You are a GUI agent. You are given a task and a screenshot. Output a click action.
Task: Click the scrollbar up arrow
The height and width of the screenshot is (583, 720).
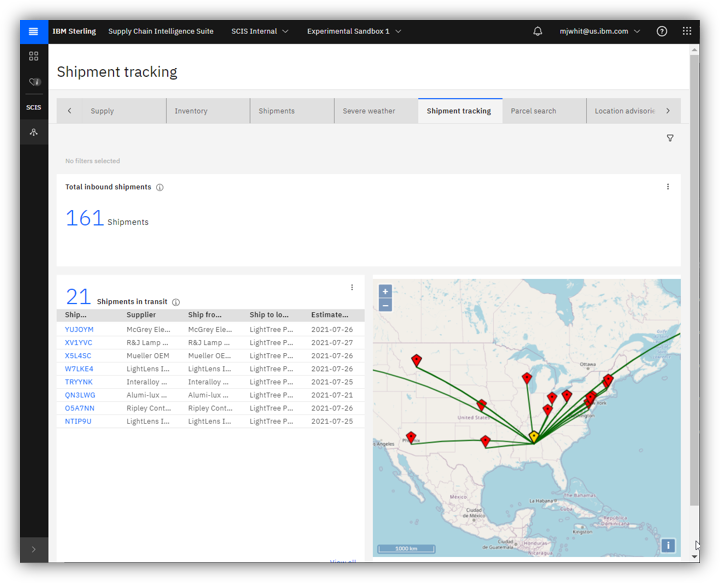tap(694, 49)
